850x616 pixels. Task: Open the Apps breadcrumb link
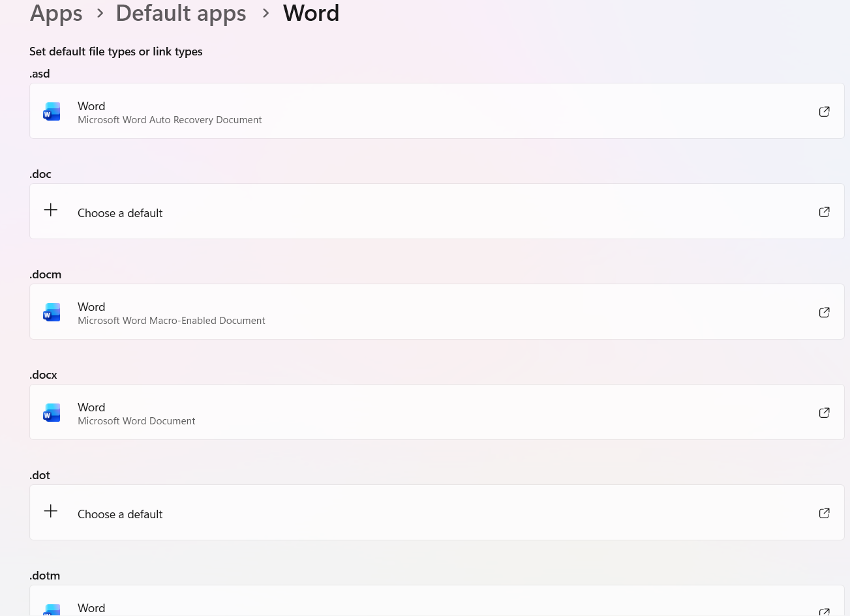click(56, 12)
